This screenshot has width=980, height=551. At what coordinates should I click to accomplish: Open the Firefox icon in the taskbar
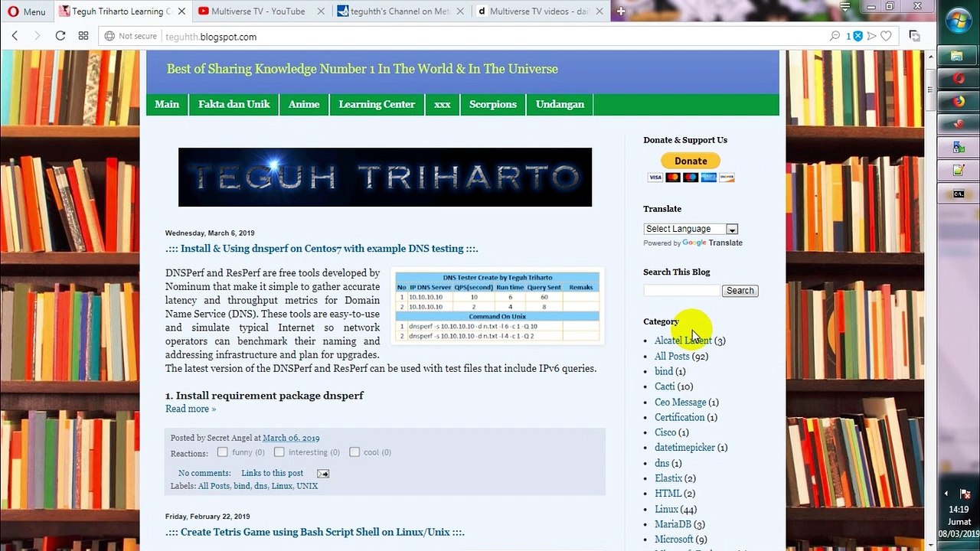pyautogui.click(x=958, y=102)
